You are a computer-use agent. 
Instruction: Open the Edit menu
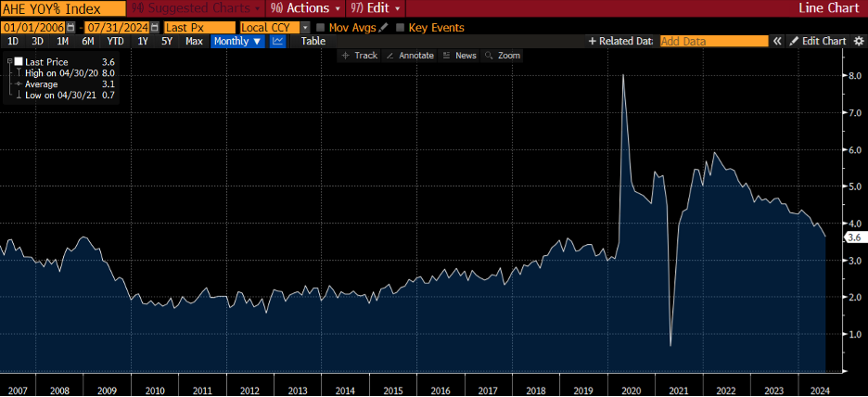coord(375,8)
